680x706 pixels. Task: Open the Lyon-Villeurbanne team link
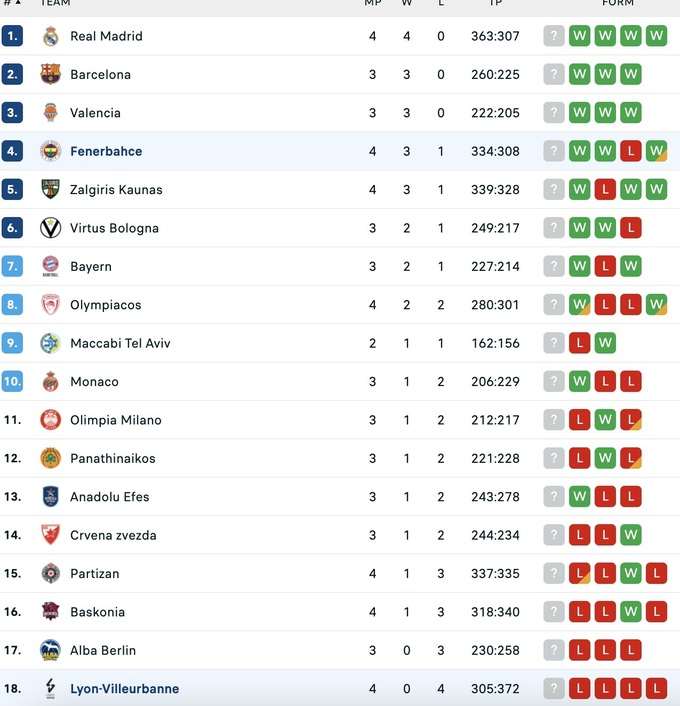pyautogui.click(x=124, y=688)
